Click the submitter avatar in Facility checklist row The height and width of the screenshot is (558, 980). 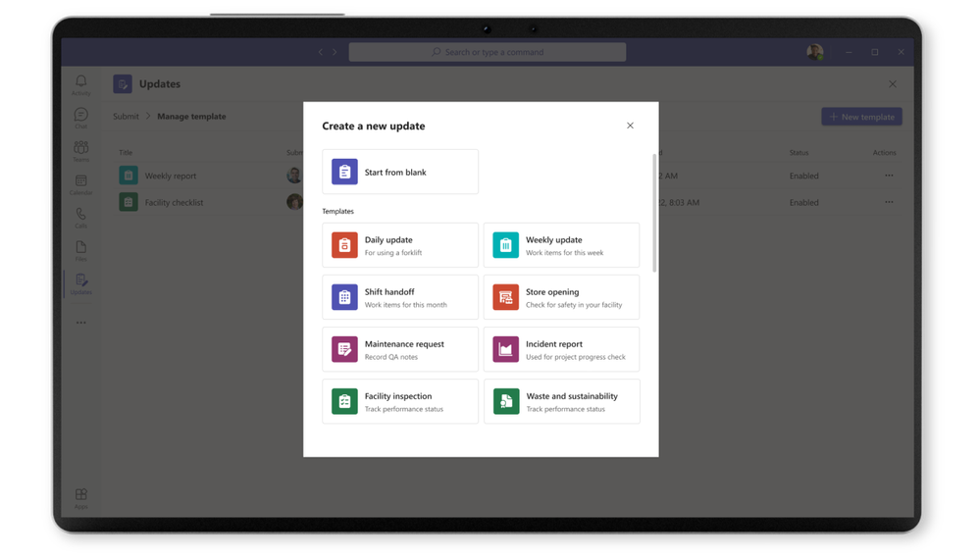pyautogui.click(x=294, y=202)
